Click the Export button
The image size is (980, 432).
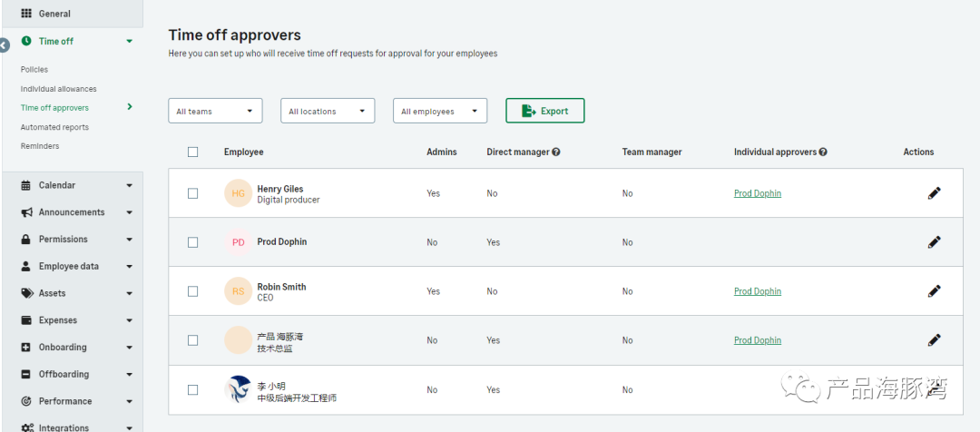click(x=544, y=111)
